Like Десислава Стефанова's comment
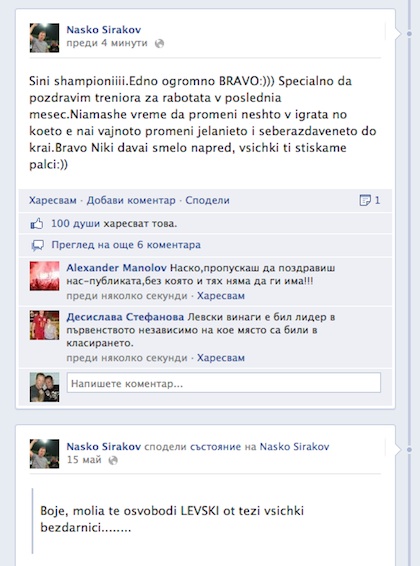The height and width of the screenshot is (566, 420). point(221,358)
